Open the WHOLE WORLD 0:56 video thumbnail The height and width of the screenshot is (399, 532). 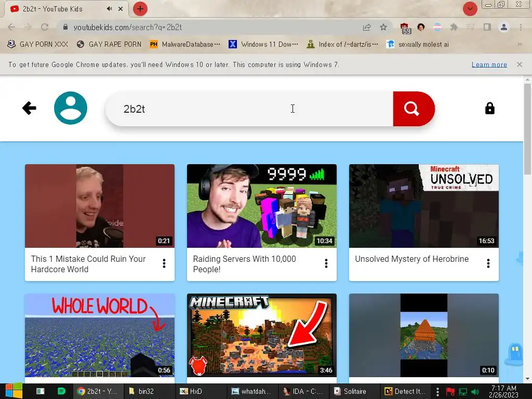[x=100, y=335]
